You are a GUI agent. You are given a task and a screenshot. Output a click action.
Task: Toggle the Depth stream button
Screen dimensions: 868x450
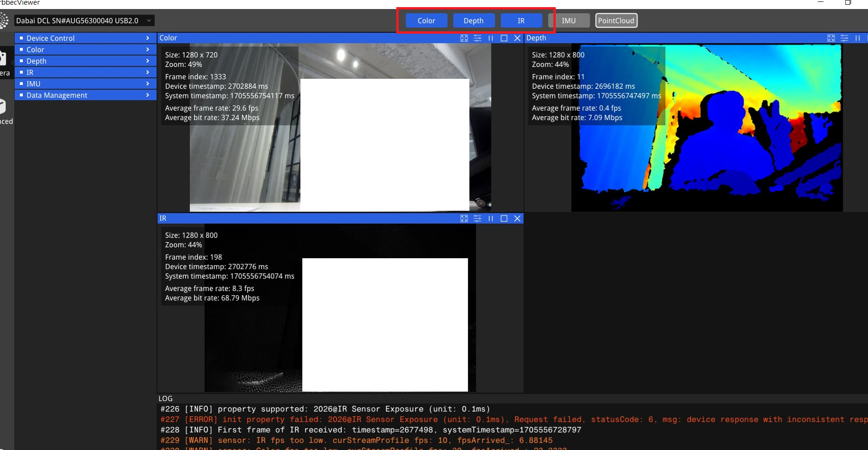tap(473, 20)
